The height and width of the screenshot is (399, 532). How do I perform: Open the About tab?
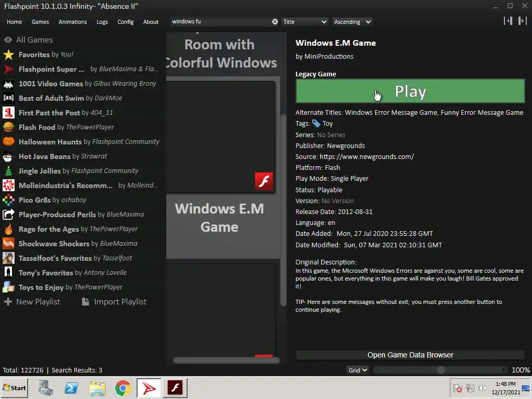(x=151, y=22)
